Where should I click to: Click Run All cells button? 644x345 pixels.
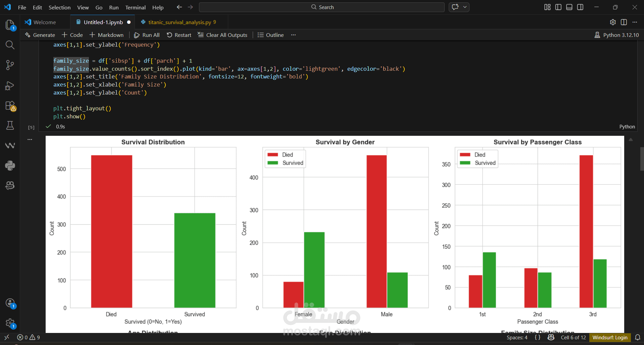(x=147, y=35)
